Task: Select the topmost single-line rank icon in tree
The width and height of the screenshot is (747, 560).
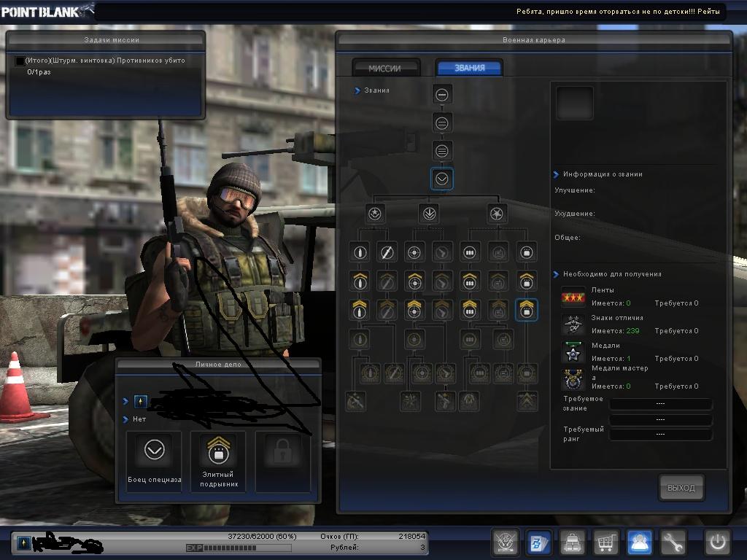Action: click(441, 94)
